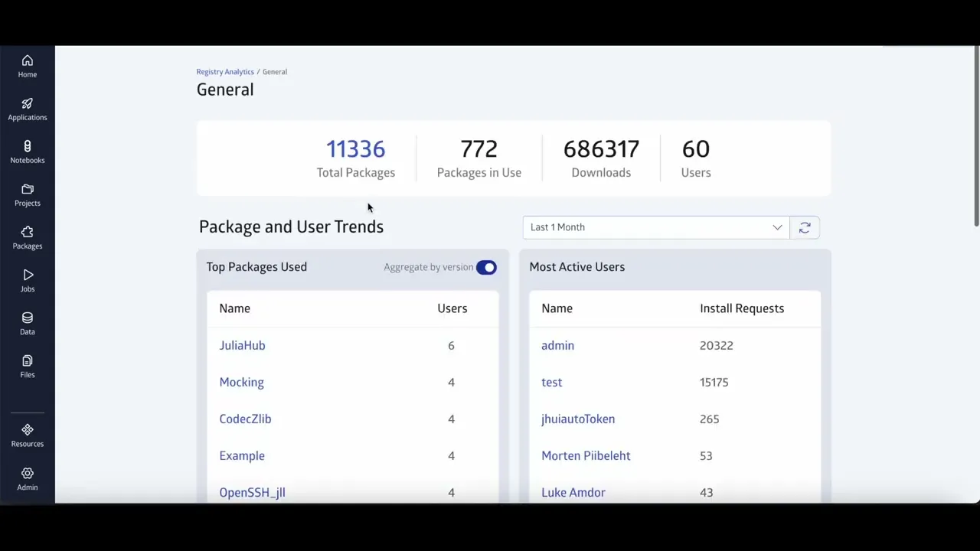
Task: Open the CodecZlib package link
Action: pos(245,419)
